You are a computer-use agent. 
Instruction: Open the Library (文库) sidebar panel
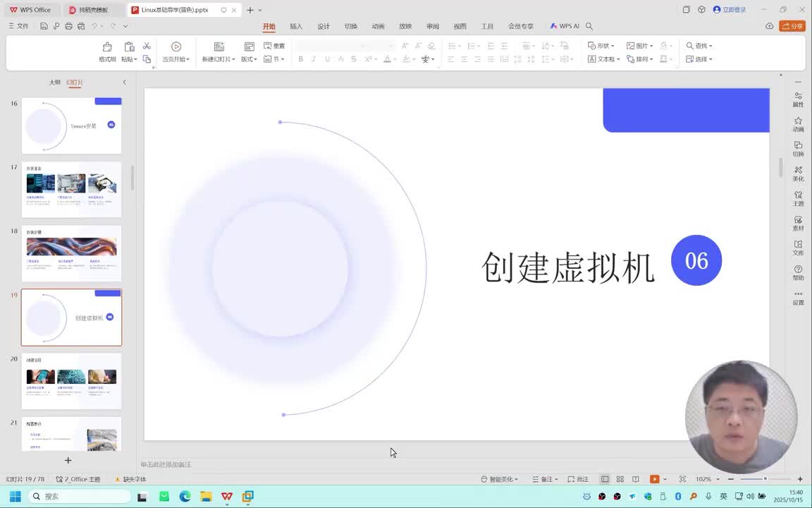coord(798,248)
